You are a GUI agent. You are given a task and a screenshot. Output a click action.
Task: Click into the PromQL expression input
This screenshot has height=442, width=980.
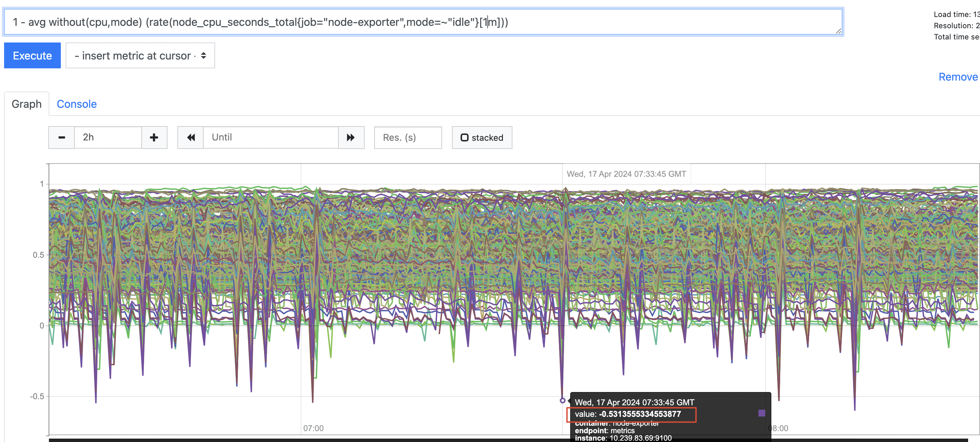point(419,22)
